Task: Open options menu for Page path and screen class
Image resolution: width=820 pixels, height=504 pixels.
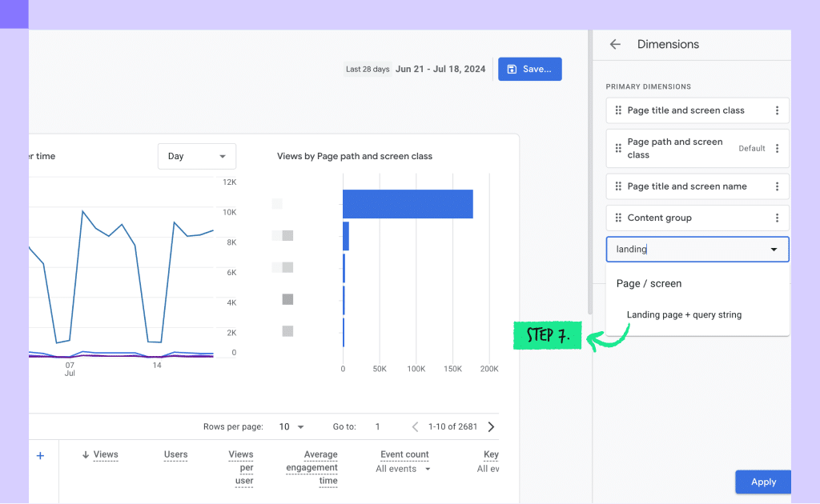Action: pyautogui.click(x=777, y=148)
